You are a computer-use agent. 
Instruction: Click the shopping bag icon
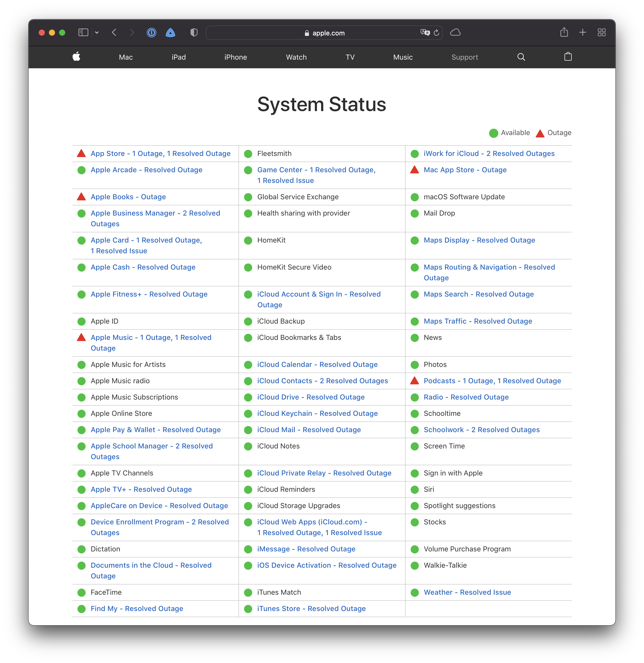click(x=568, y=57)
